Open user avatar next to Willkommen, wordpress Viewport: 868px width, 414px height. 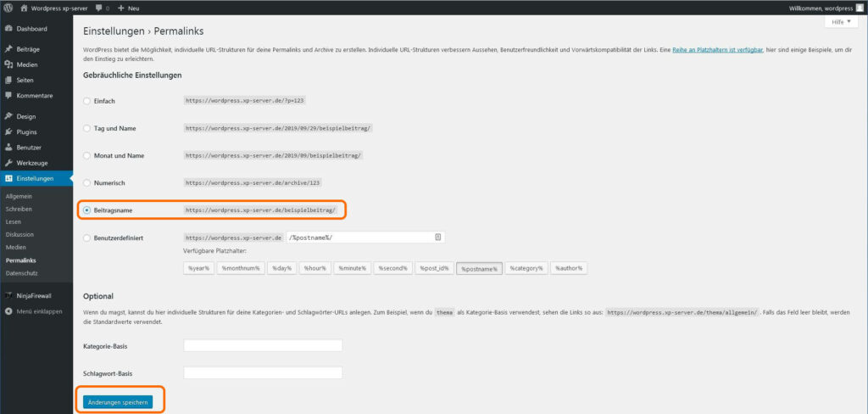tap(859, 8)
